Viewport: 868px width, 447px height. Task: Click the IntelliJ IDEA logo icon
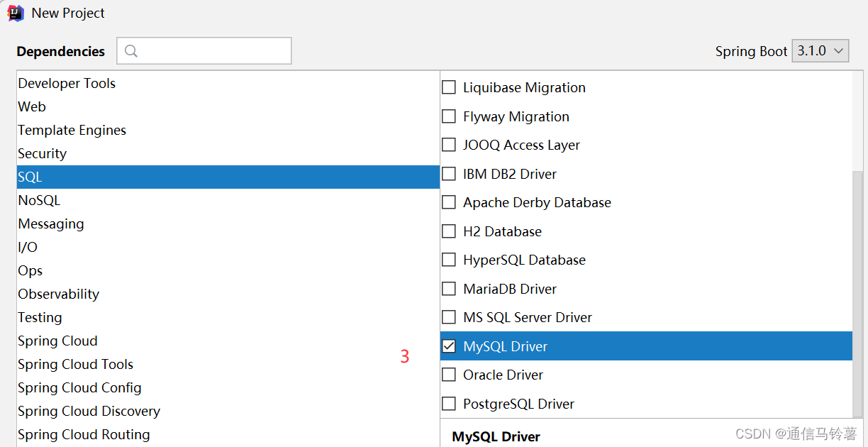[16, 12]
